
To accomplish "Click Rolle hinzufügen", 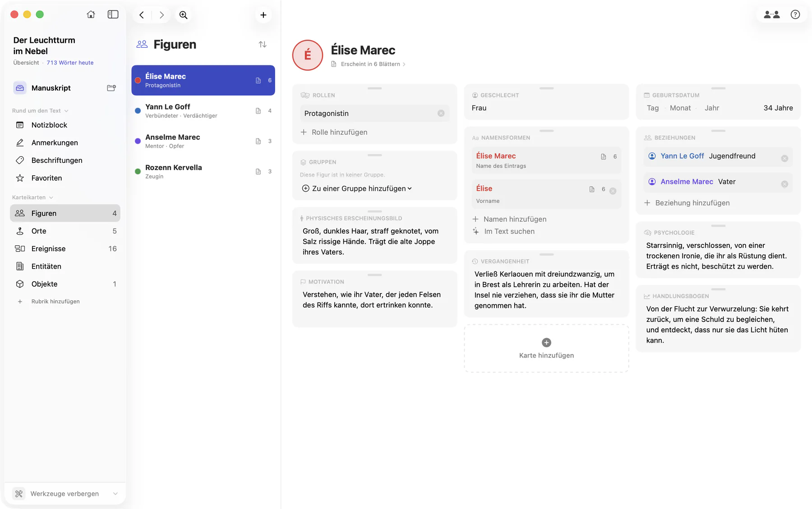I will (x=334, y=132).
